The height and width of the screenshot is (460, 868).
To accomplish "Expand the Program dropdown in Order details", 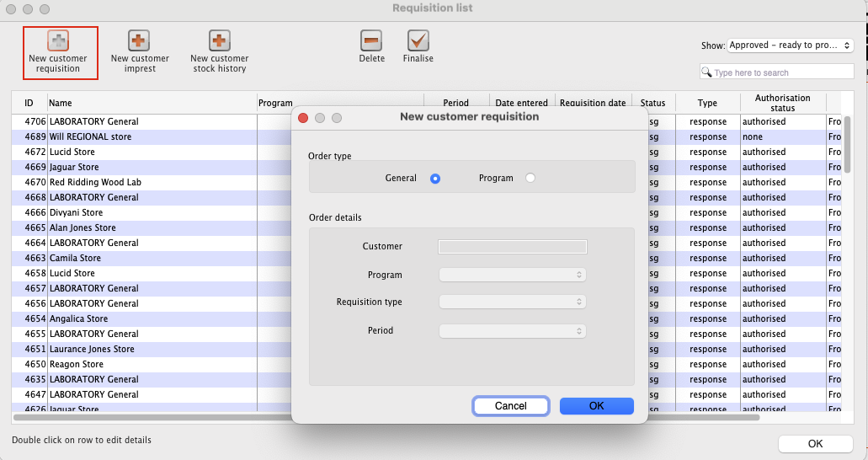I will (x=512, y=275).
